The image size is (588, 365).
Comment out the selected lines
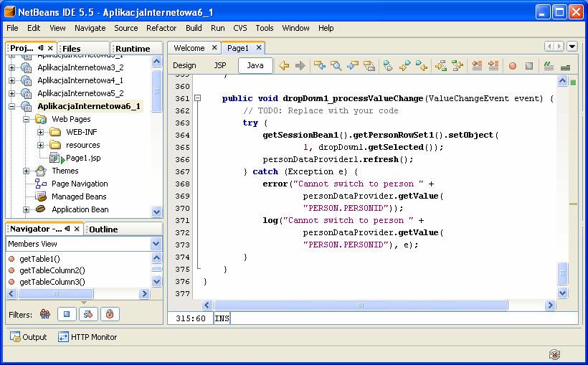(549, 66)
